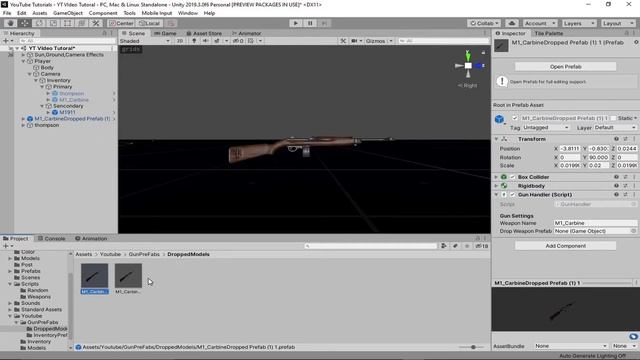Screen dimensions: 640x360
Task: Open scene component tools icon
Action: coord(343,41)
